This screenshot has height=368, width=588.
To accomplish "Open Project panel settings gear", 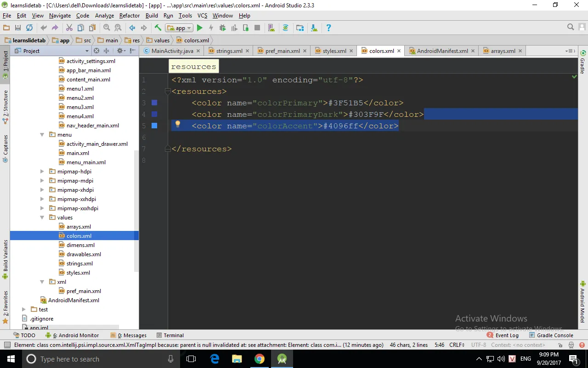I will point(120,51).
